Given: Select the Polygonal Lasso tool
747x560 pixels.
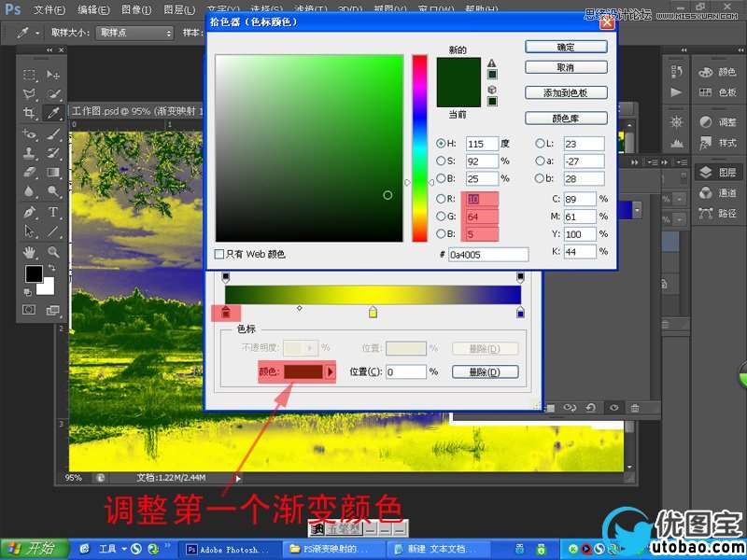Looking at the screenshot, I should (x=30, y=93).
